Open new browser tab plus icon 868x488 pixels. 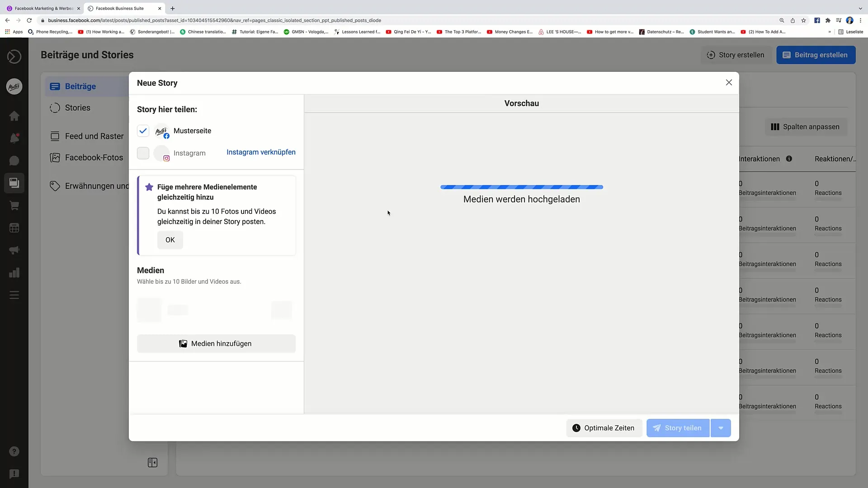point(173,8)
